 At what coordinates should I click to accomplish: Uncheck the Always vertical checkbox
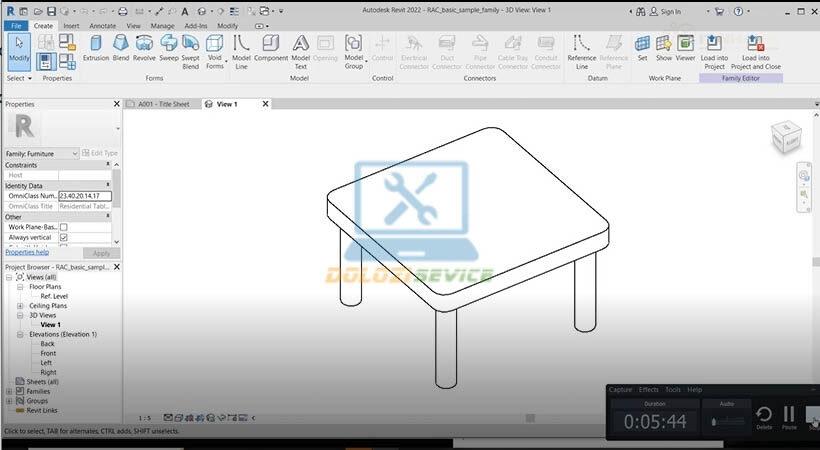pos(64,237)
